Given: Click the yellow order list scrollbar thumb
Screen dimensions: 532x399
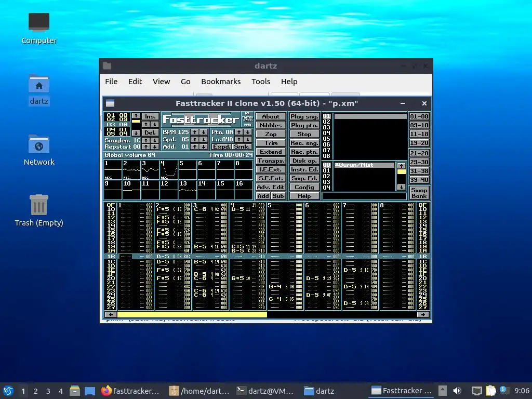Looking at the screenshot, I should (136, 121).
